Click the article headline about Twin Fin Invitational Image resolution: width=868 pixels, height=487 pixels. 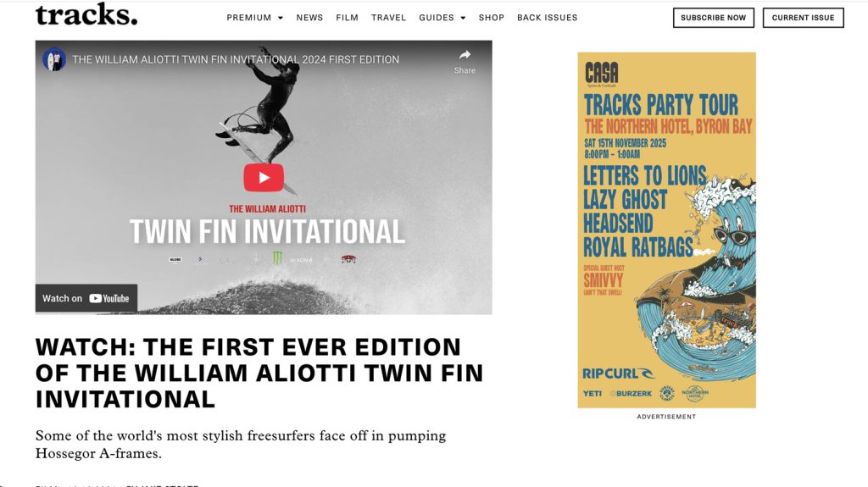click(259, 373)
